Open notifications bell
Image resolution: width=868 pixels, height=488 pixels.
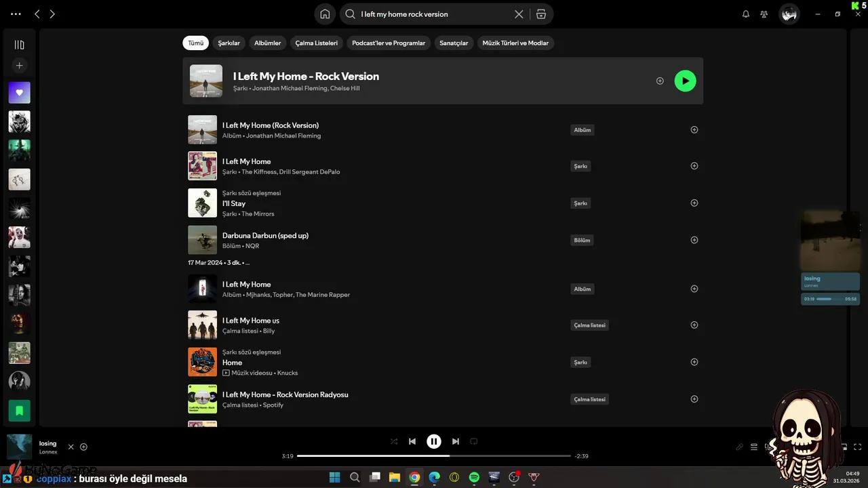click(746, 14)
